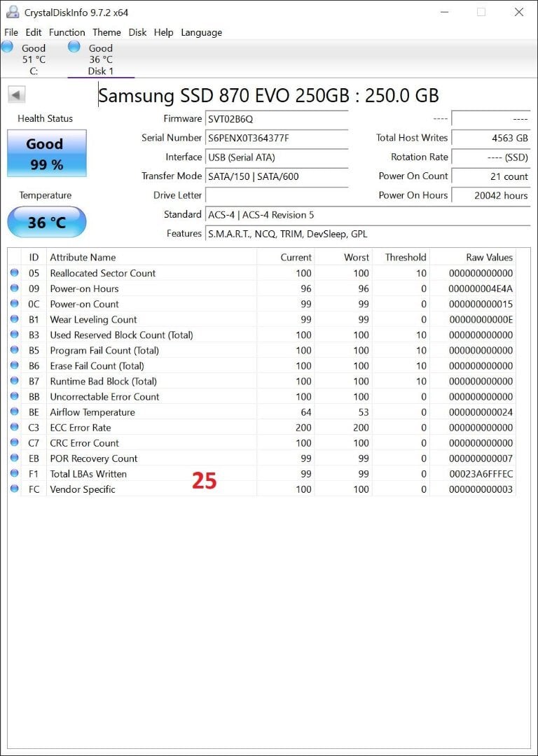Click the Good 99 % health status button

(x=47, y=153)
